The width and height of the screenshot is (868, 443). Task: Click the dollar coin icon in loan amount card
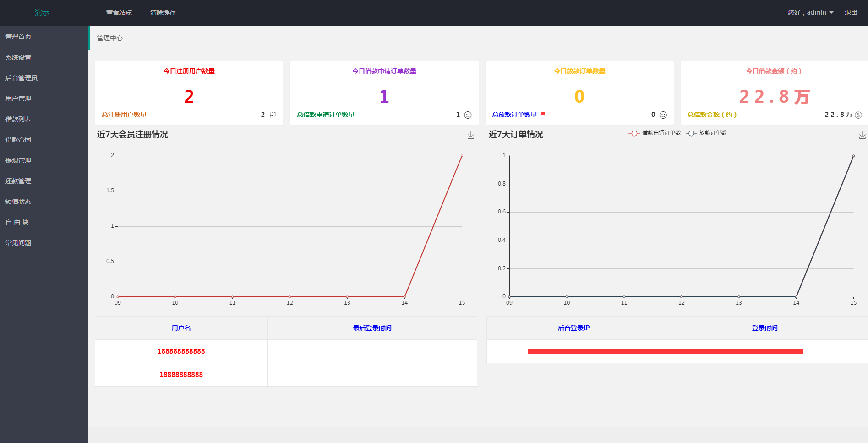(858, 115)
